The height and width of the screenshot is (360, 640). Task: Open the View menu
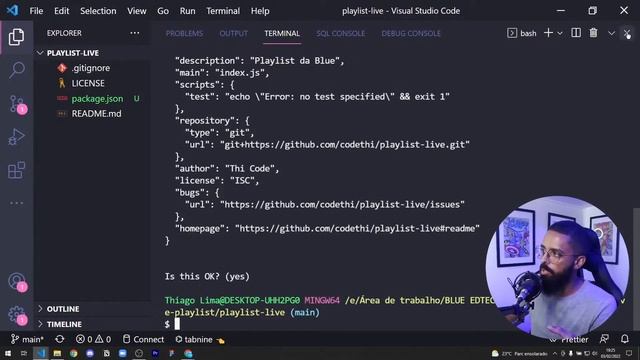(137, 11)
